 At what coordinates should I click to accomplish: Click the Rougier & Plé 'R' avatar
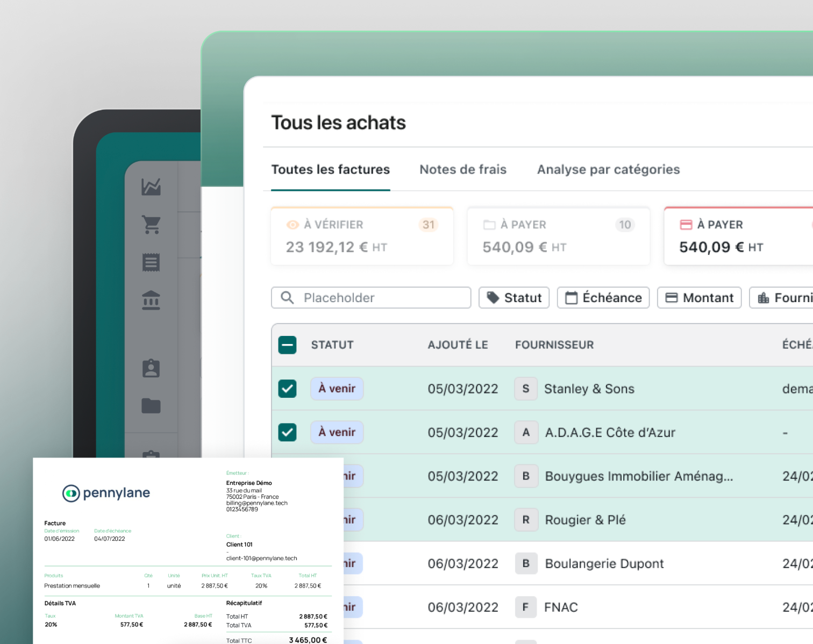526,520
